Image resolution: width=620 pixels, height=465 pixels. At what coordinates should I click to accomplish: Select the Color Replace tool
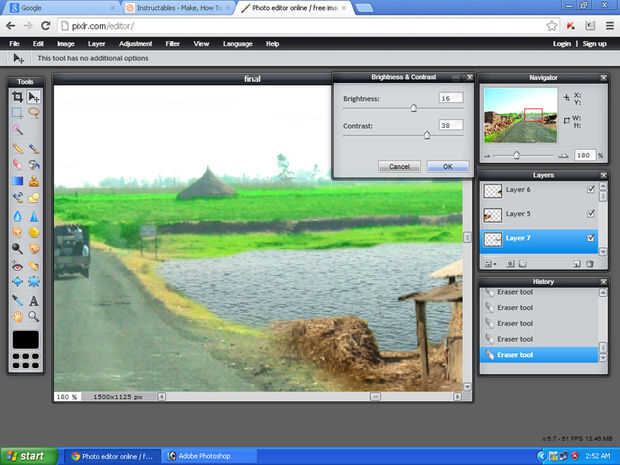pos(17,197)
